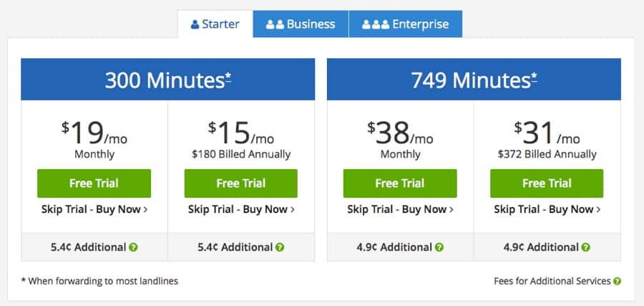Switch to the Business tab
The width and height of the screenshot is (644, 306).
(301, 24)
